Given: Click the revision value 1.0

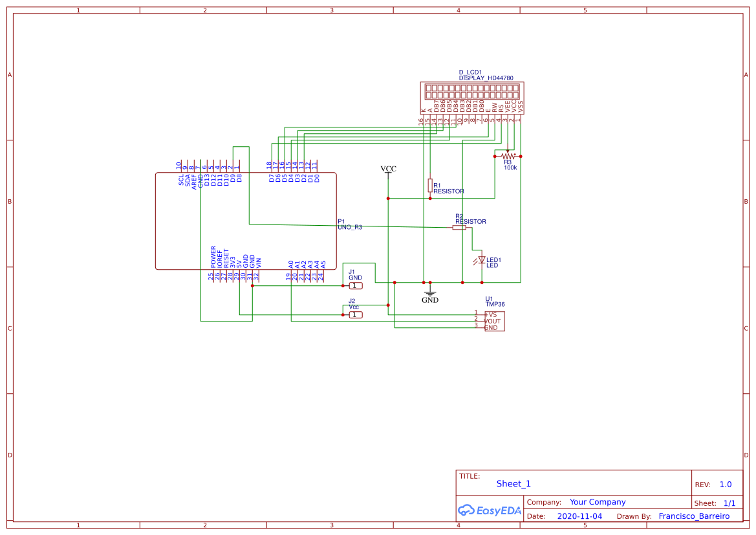Looking at the screenshot, I should [x=726, y=484].
